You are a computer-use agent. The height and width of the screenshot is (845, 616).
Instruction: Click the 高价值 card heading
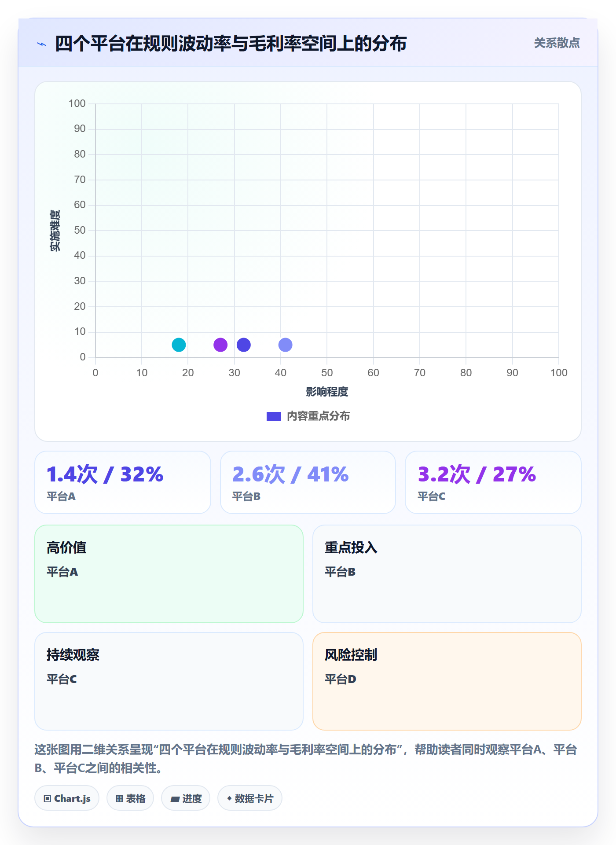pyautogui.click(x=66, y=547)
